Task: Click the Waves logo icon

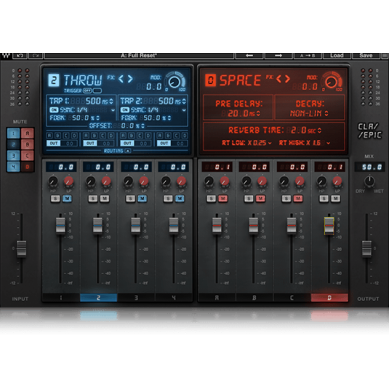Action: (x=6, y=56)
